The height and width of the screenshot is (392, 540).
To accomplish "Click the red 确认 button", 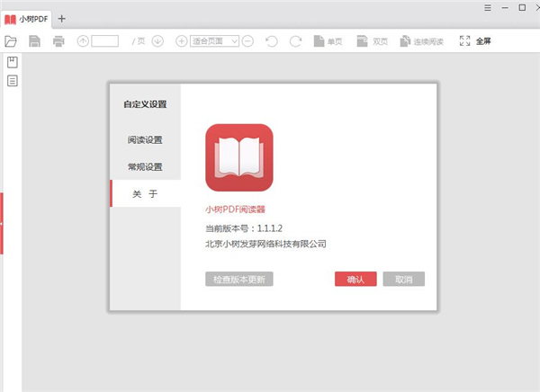I will [355, 279].
